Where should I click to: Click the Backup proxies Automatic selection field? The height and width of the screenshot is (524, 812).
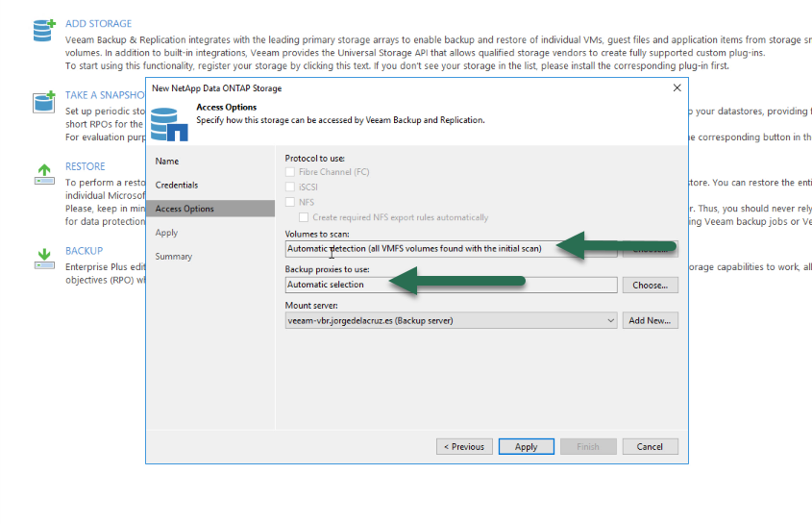(451, 285)
